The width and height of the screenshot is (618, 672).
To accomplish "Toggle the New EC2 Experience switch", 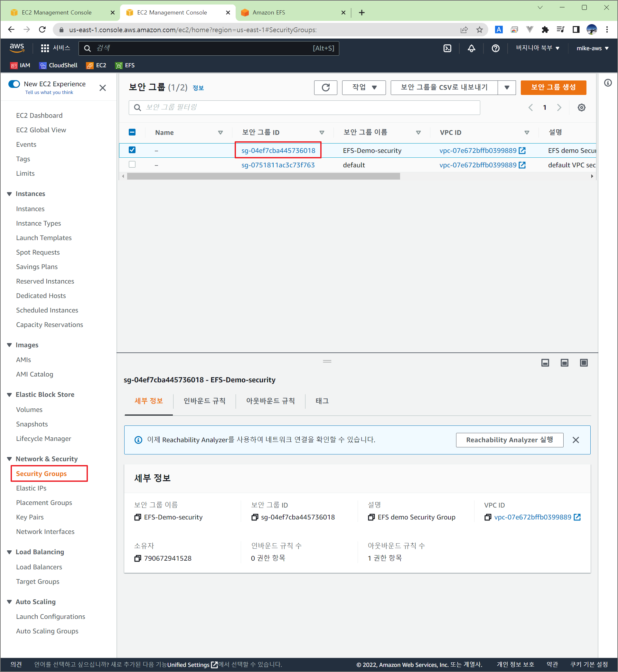I will (x=14, y=84).
